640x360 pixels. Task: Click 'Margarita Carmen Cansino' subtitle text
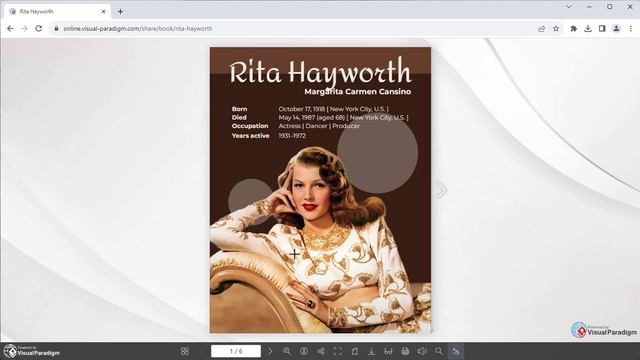[358, 92]
